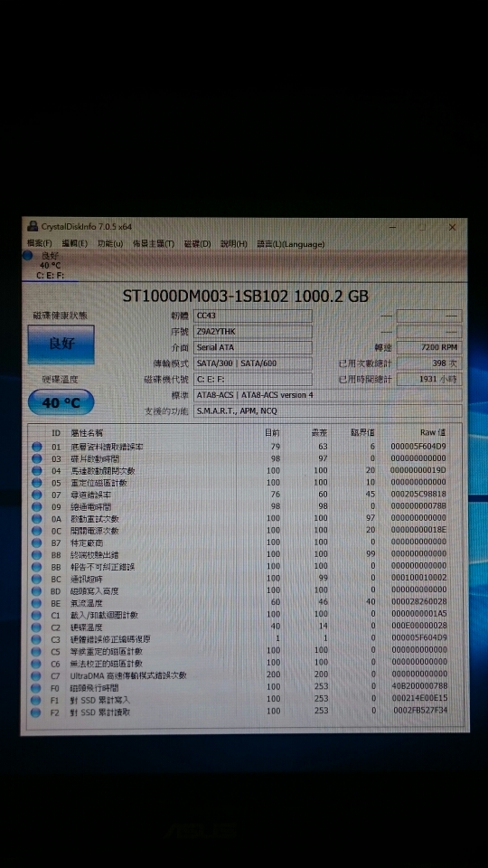Click raw value 000028260028
The image size is (488, 868).
pos(418,603)
